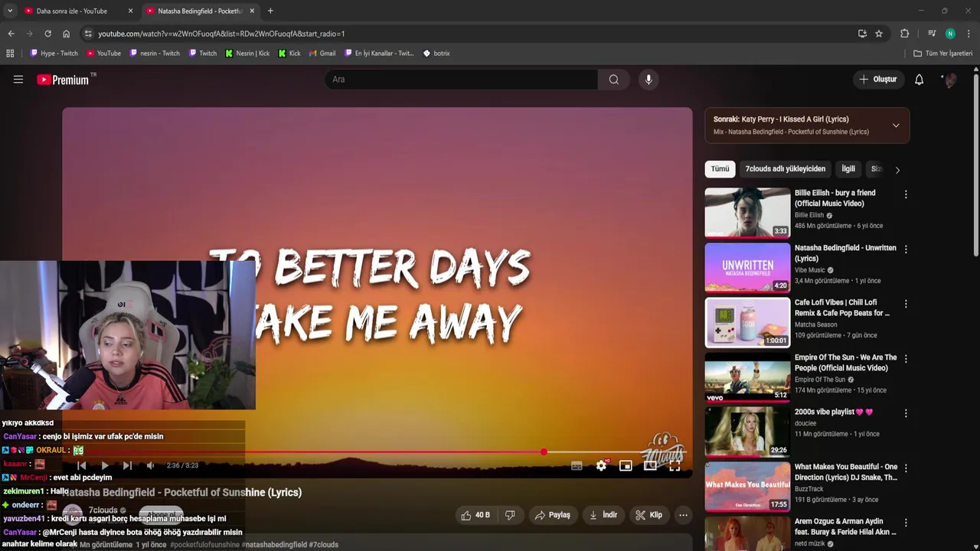This screenshot has width=980, height=551.
Task: Share the video via Paylaş
Action: [552, 515]
